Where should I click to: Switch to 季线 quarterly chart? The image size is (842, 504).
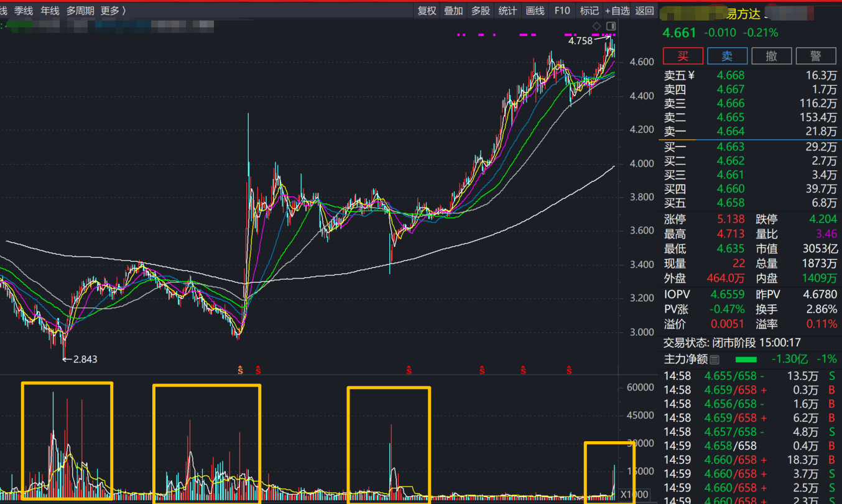pos(24,11)
